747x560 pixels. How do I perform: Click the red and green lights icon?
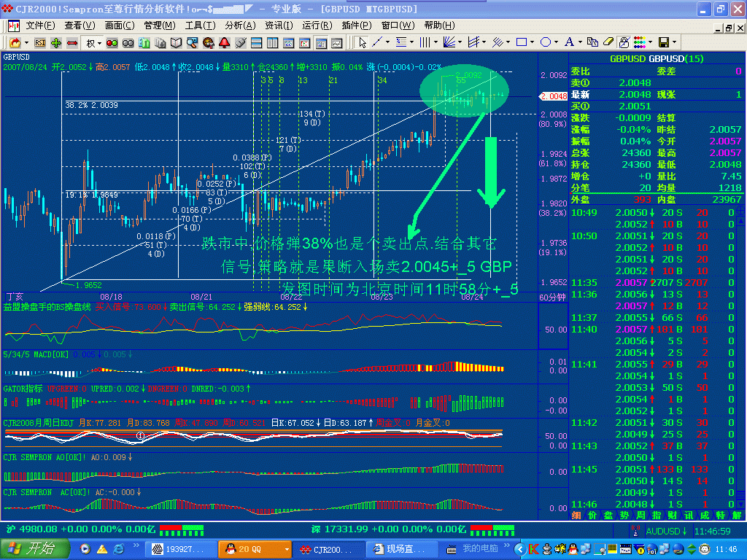[112, 43]
